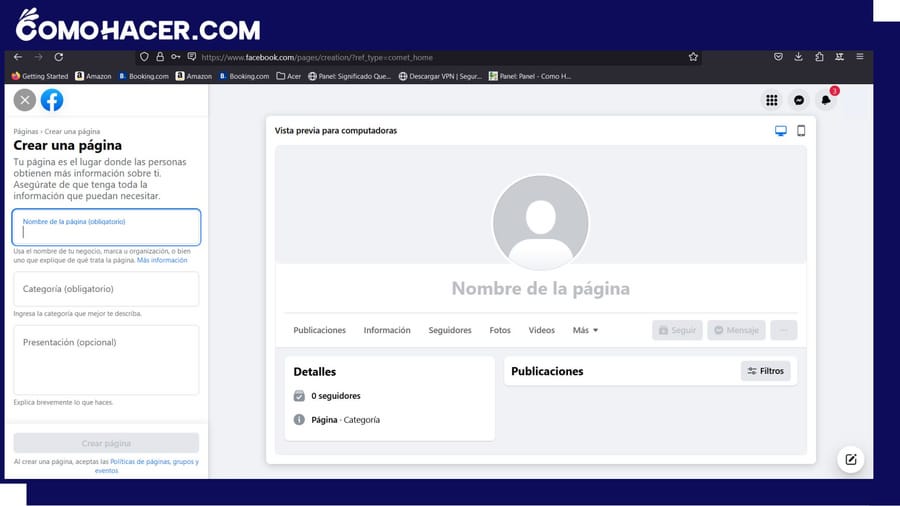Screen dimensions: 900x506
Task: Click the followers icon beside 0 seguidores
Action: click(x=299, y=396)
